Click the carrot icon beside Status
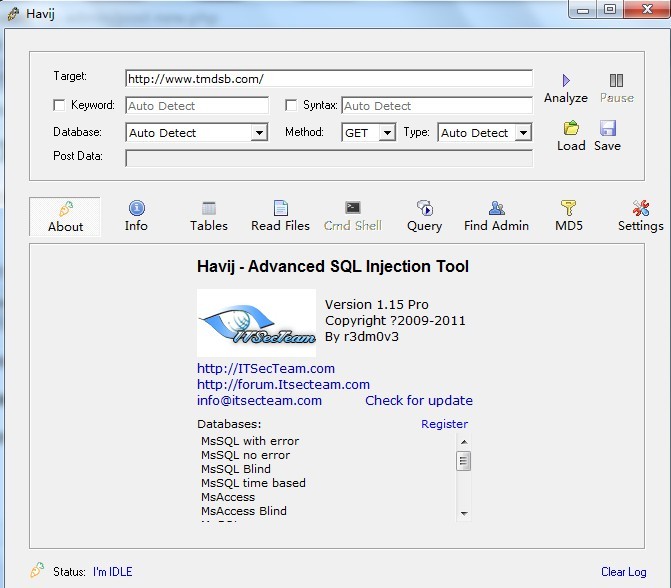The width and height of the screenshot is (671, 588). click(37, 570)
